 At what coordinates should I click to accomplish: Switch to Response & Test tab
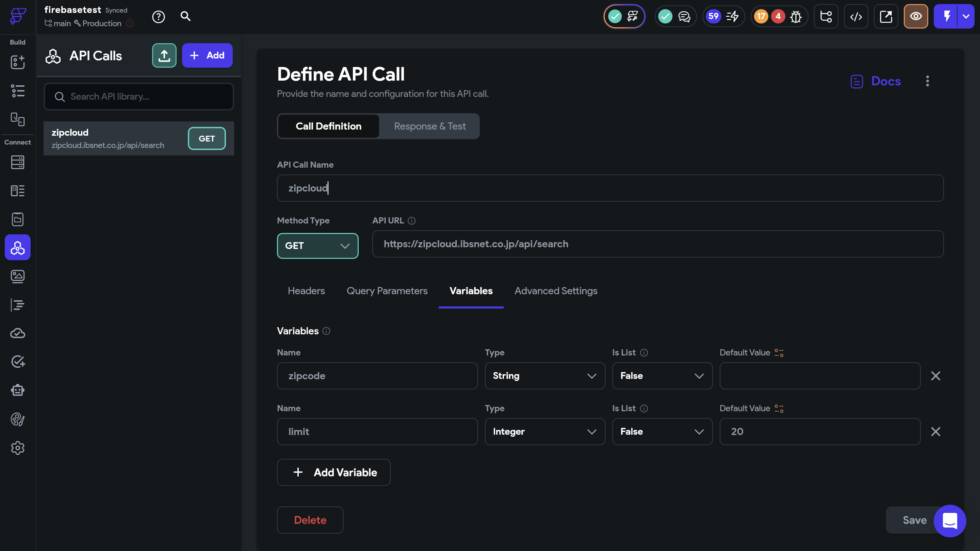tap(429, 126)
